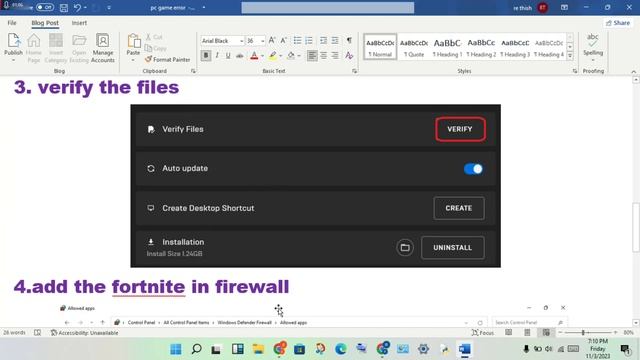Image resolution: width=640 pixels, height=360 pixels.
Task: Apply yellow text highlight color
Action: pyautogui.click(x=273, y=56)
